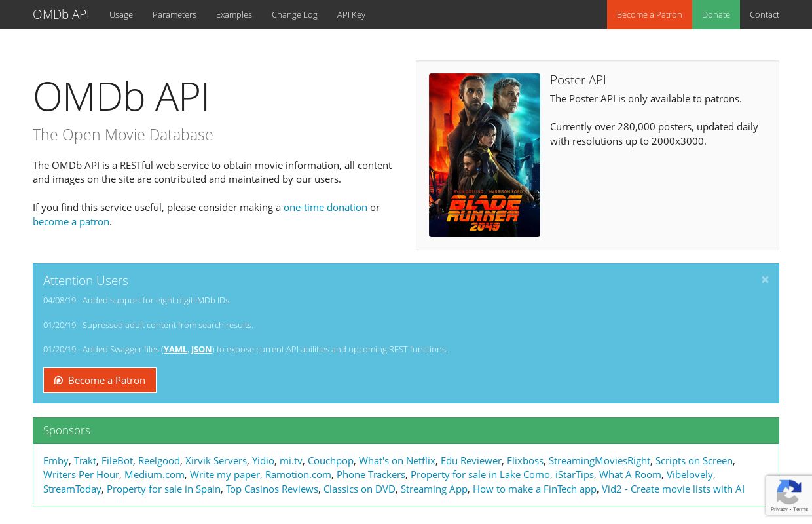Open the FileBot sponsor link
Screen dimensions: 812x524
(117, 460)
